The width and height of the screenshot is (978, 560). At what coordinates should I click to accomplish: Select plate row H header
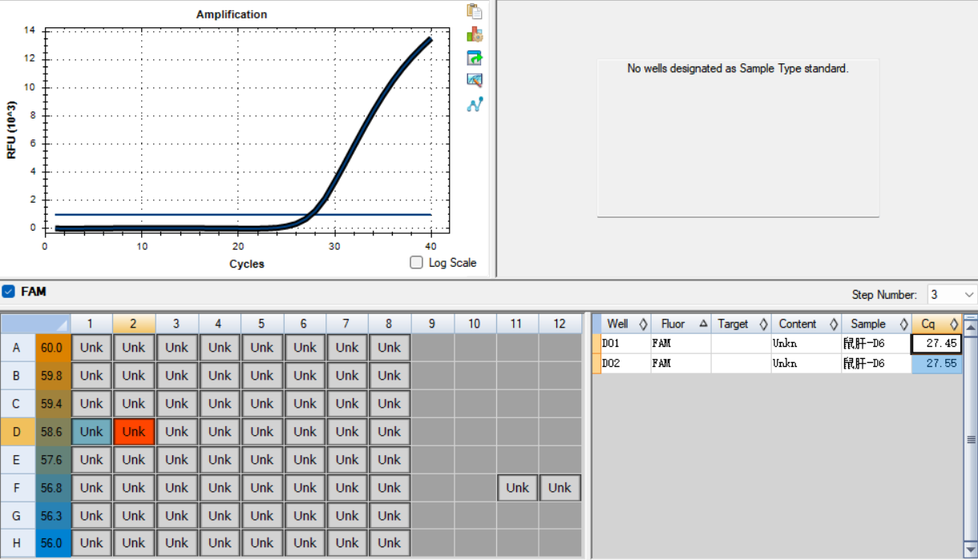(18, 543)
